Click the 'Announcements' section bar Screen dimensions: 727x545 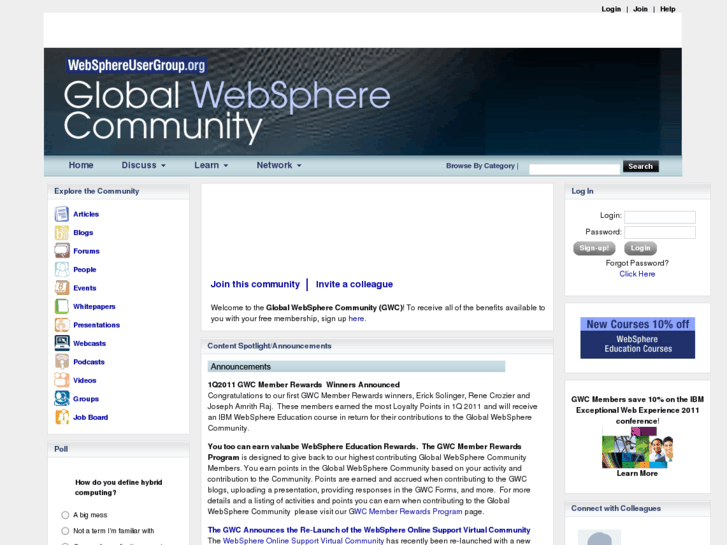click(x=356, y=366)
